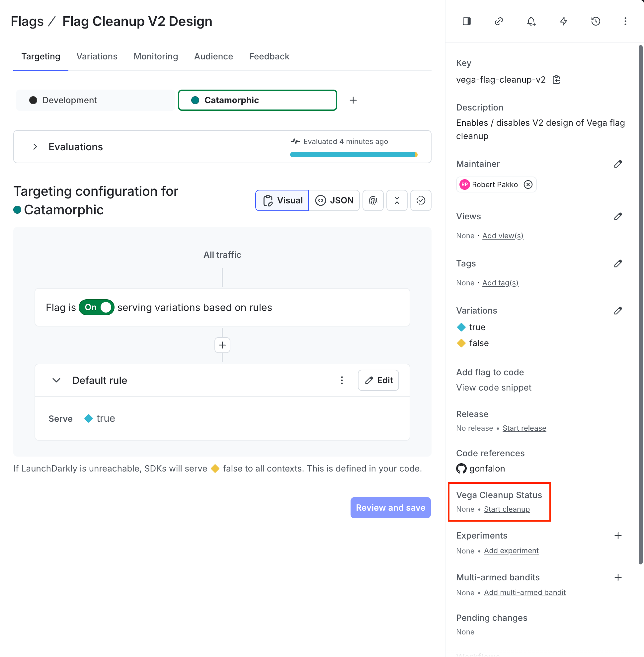Viewport: 644px width, 657px height.
Task: Switch targeting editor to JSON view
Action: point(334,200)
